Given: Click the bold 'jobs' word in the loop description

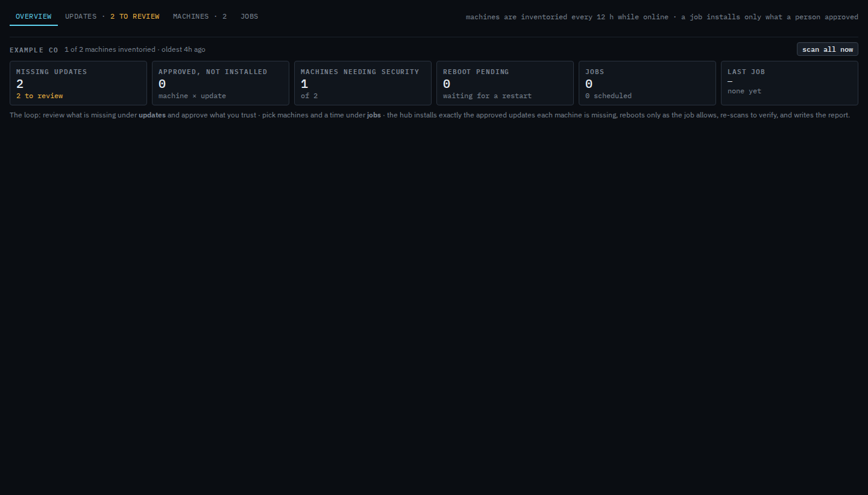Looking at the screenshot, I should (374, 115).
